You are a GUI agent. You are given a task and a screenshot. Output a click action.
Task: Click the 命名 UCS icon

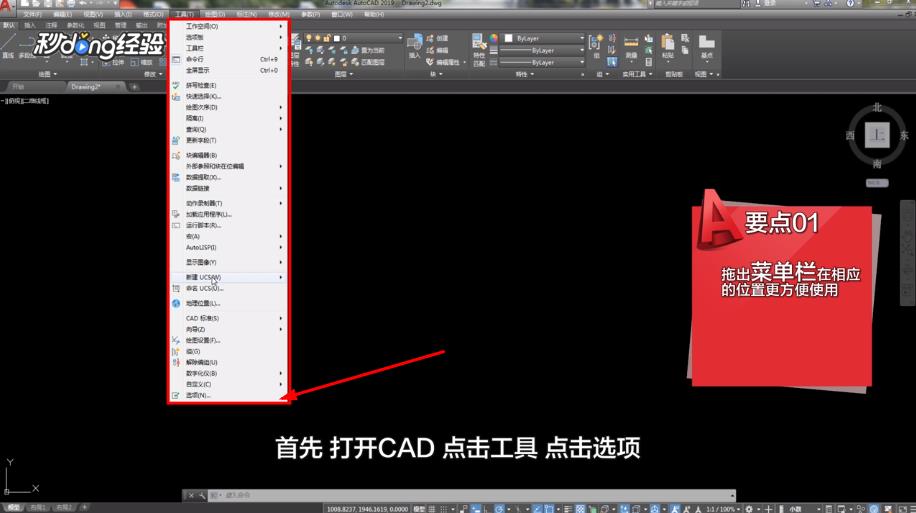pos(176,289)
